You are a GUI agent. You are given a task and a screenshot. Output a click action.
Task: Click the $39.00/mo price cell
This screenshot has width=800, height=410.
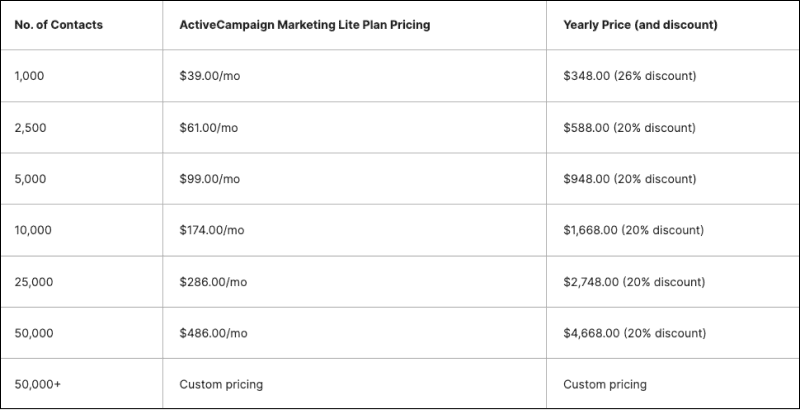click(x=210, y=76)
